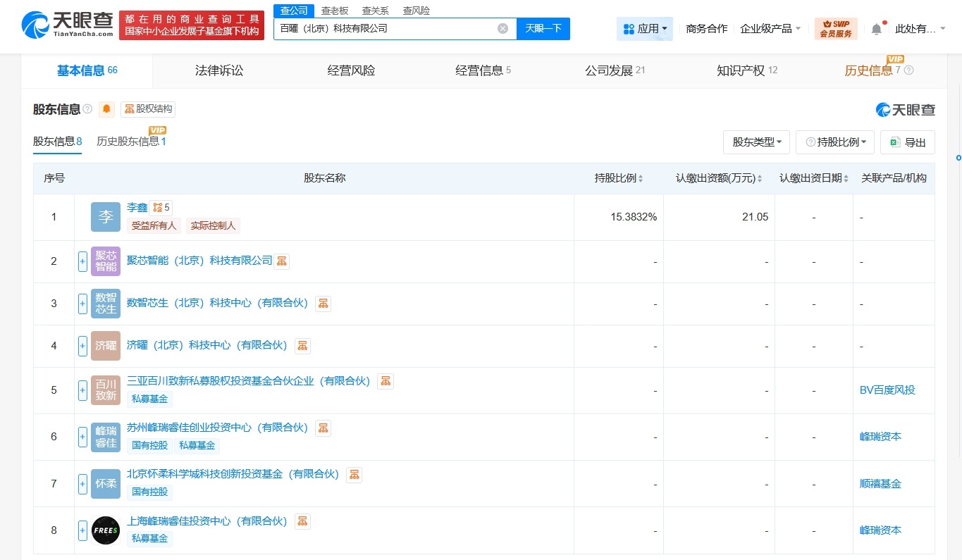Sort the table by 持股比例 column
962x560 pixels.
640,178
